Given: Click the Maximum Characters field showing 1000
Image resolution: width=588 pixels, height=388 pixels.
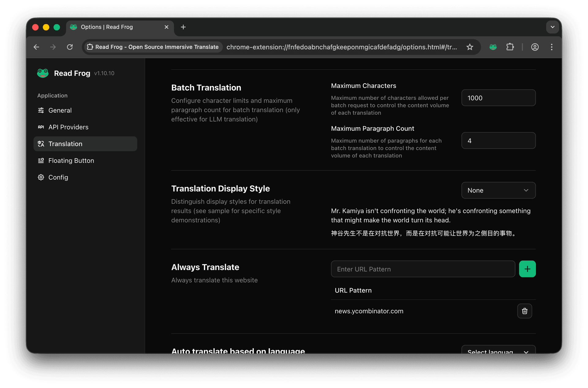Looking at the screenshot, I should coord(498,98).
